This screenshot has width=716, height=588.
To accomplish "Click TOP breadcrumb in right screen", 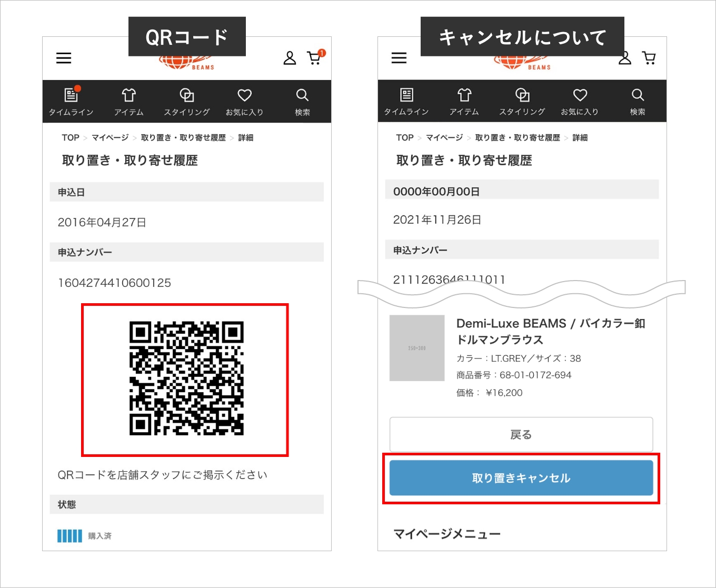I will [405, 137].
